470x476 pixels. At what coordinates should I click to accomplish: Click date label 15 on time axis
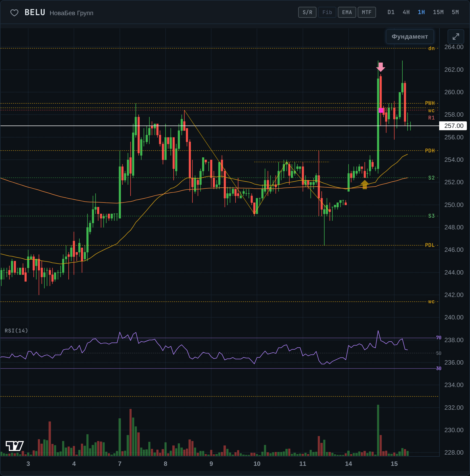point(394,464)
